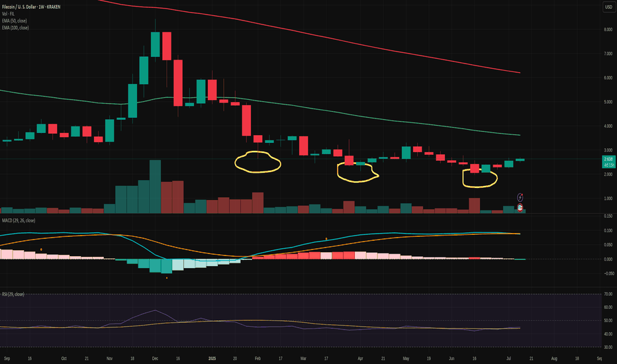Click the Feb label on time axis

tap(258, 359)
